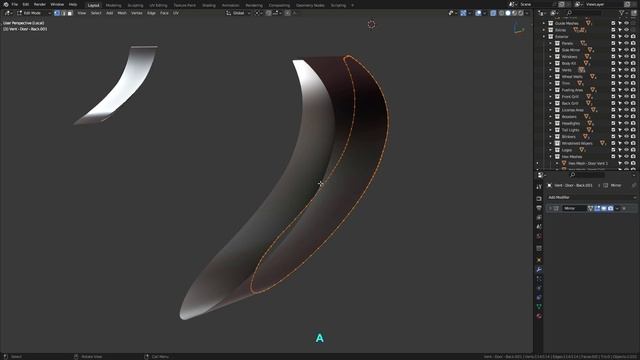The width and height of the screenshot is (640, 360).
Task: Open Physics properties tab
Action: point(539,288)
